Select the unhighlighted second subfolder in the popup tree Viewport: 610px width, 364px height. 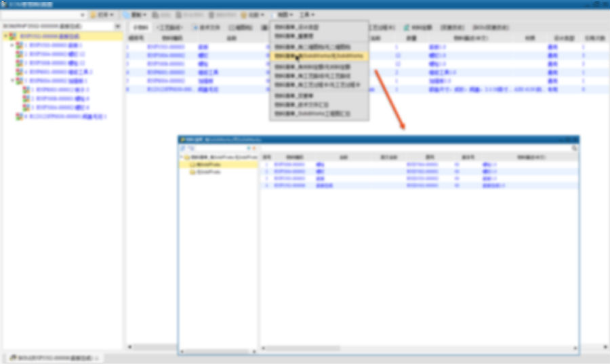coord(208,172)
